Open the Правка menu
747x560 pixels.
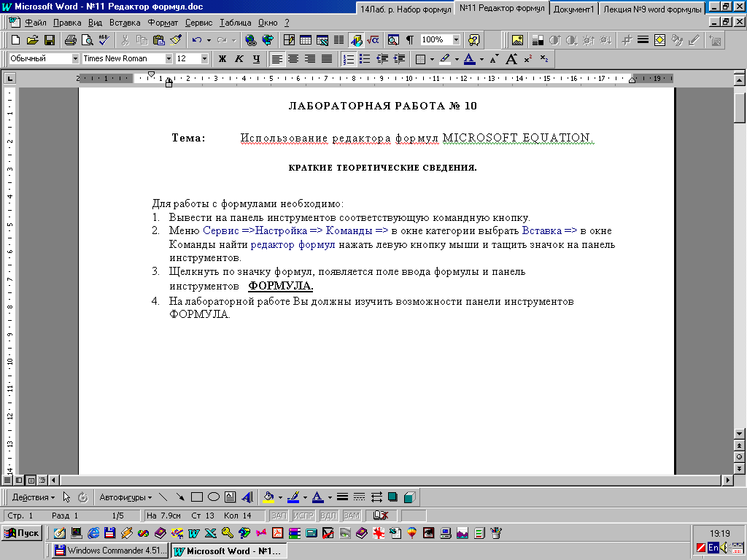67,23
